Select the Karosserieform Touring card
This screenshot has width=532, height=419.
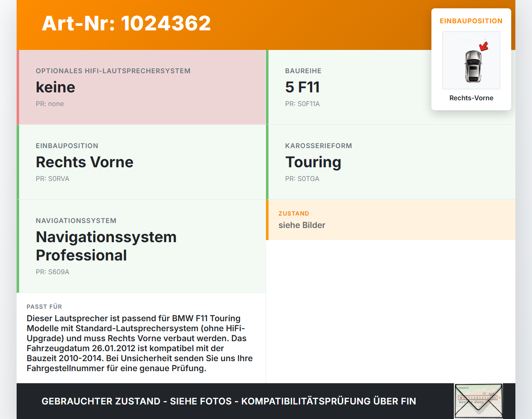coord(391,162)
